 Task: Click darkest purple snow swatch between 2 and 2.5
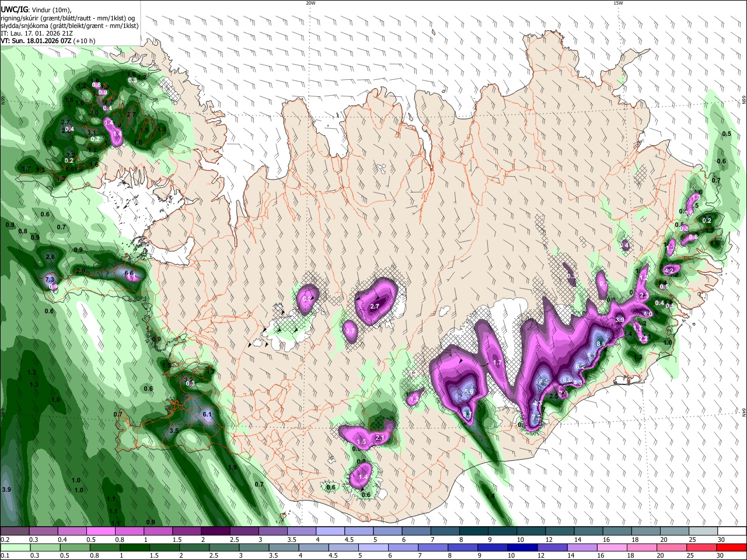[x=215, y=531]
